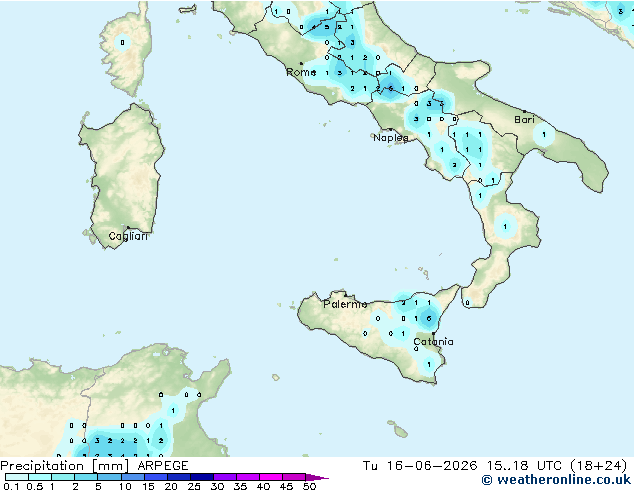Select the Cagliari city label

pos(128,236)
